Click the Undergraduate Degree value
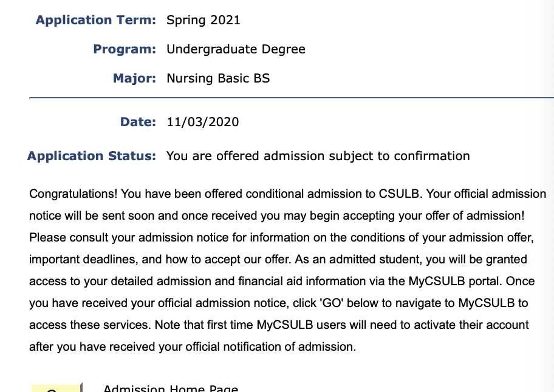The image size is (554, 392). [x=236, y=49]
